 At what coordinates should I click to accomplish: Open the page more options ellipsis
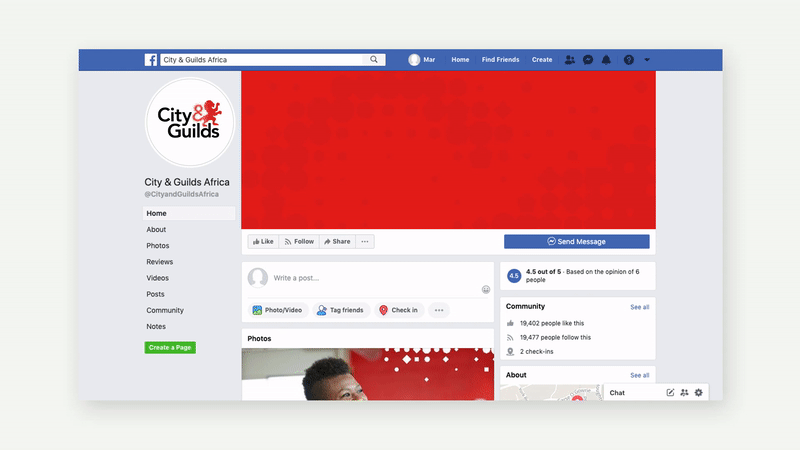[x=365, y=241]
